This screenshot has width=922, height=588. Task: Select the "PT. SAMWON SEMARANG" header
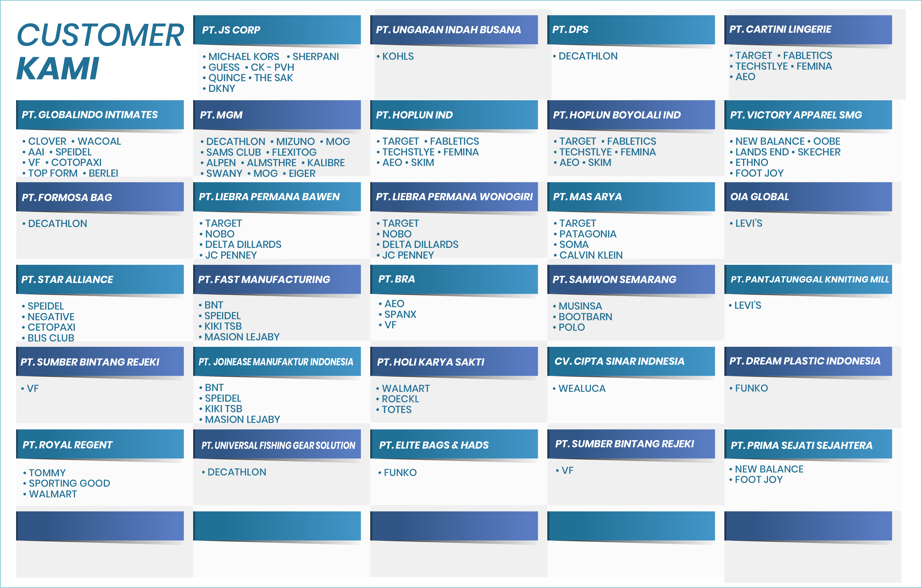(631, 279)
